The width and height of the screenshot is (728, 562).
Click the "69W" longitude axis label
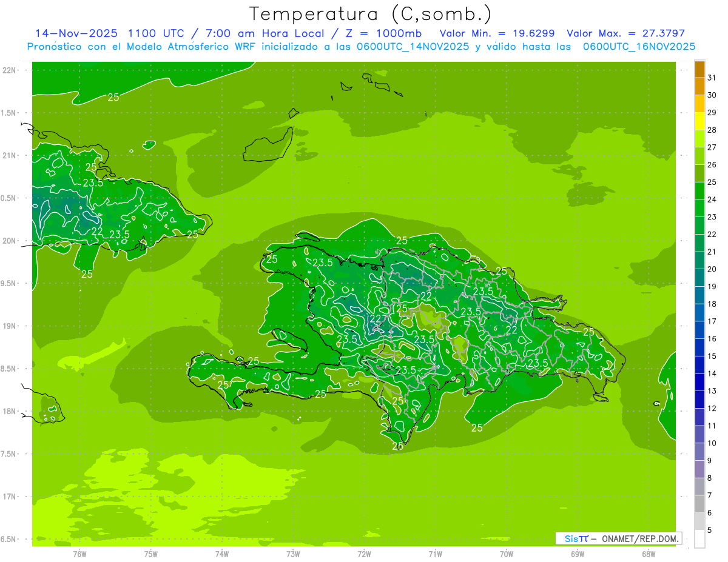click(578, 554)
